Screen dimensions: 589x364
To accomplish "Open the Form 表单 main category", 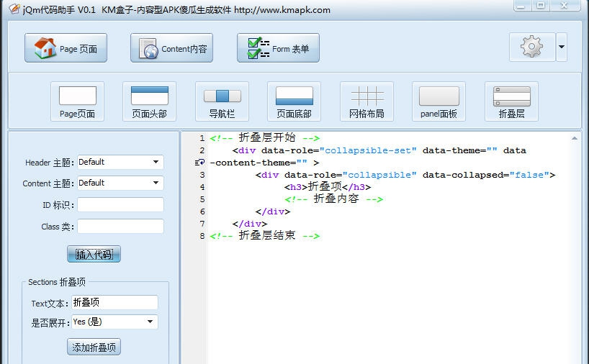I will [x=278, y=48].
